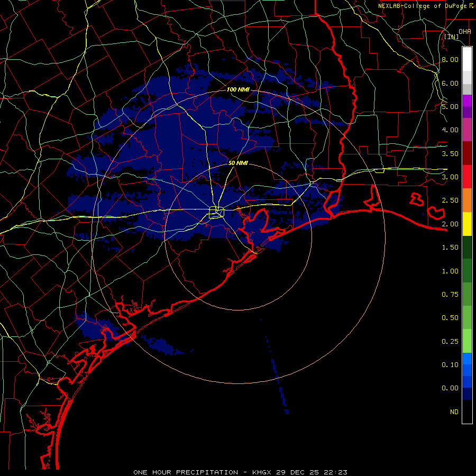Click the 50 NMI range ring label
Viewport: 476px width, 476px height.
pos(238,163)
